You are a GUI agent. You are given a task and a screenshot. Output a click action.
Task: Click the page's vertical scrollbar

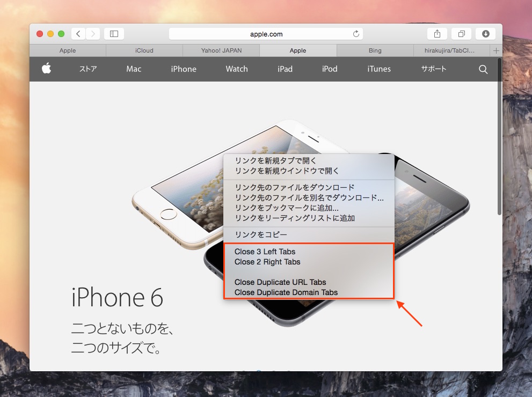[x=499, y=137]
